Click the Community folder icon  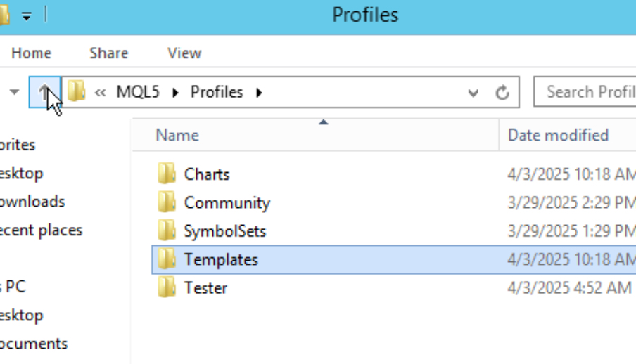[x=167, y=202]
